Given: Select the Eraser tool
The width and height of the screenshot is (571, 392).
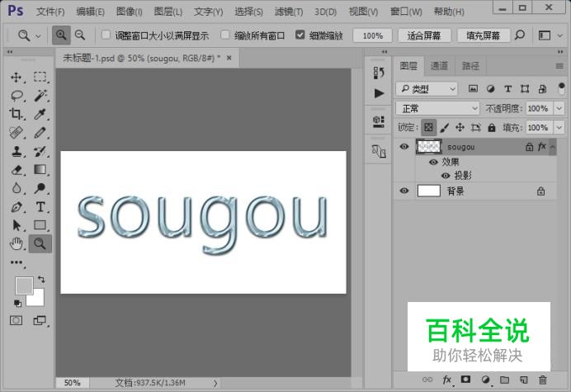Looking at the screenshot, I should click(16, 170).
